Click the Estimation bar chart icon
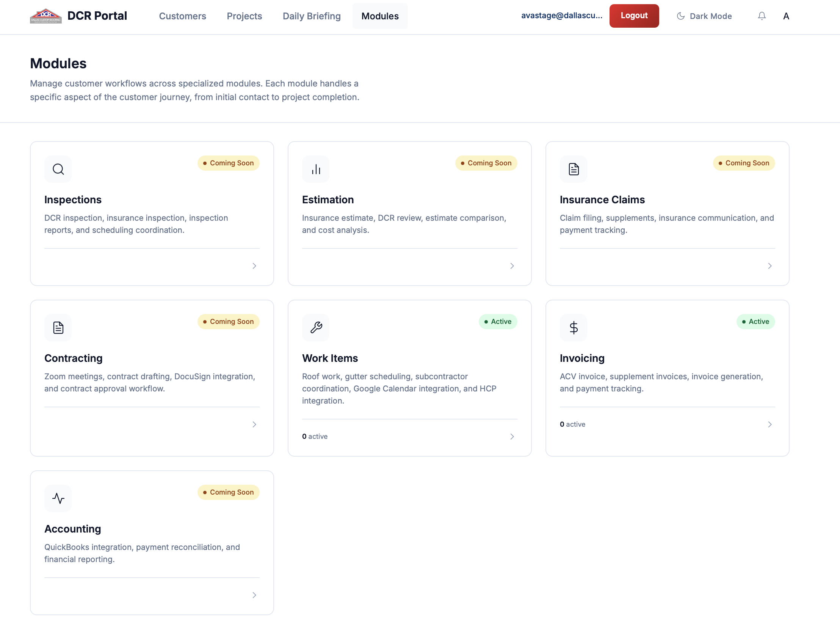 [315, 169]
